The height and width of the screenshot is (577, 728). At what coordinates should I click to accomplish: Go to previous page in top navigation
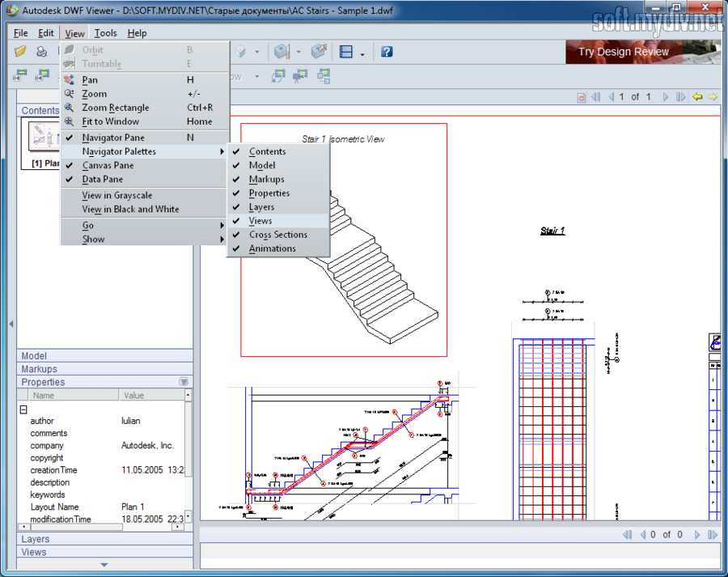click(x=611, y=97)
